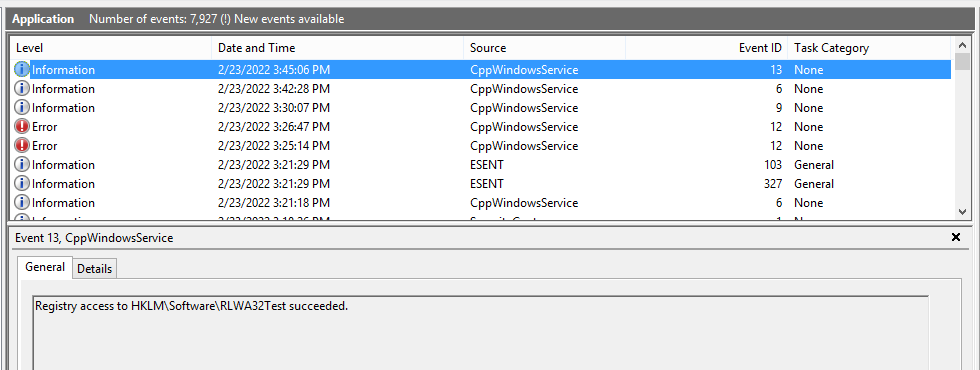This screenshot has width=980, height=370.
Task: Switch to the Details tab
Action: (x=94, y=269)
